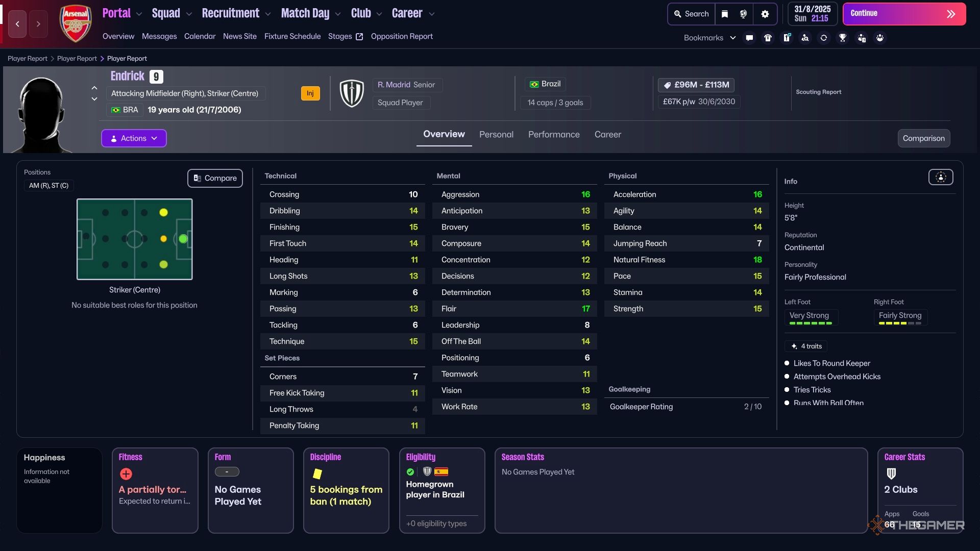980x551 pixels.
Task: Open the Opposition Report submenu item
Action: tap(402, 36)
